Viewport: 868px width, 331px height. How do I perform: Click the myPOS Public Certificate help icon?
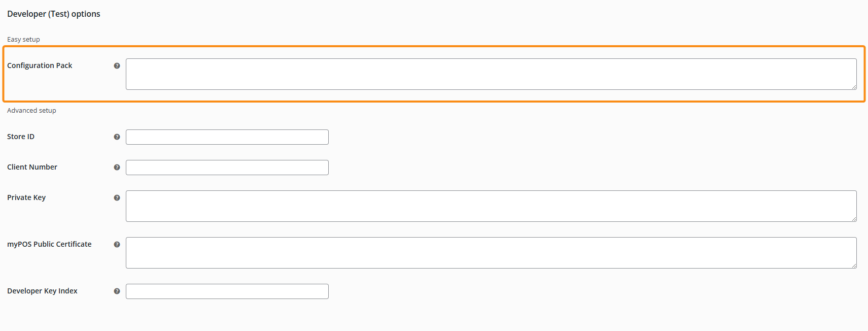[x=117, y=245]
